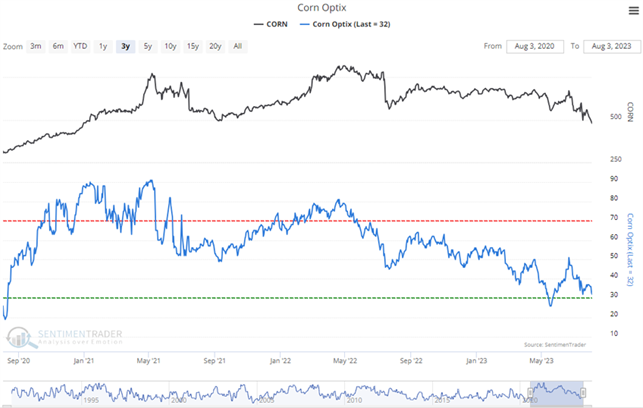Zoom the chart to 10y
Screen dimensions: 643x408
pos(169,46)
